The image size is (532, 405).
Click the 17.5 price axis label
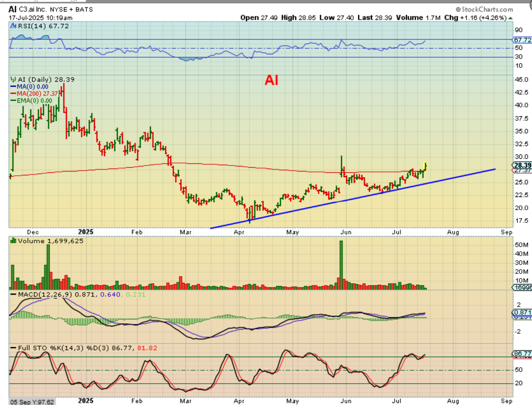pos(521,220)
